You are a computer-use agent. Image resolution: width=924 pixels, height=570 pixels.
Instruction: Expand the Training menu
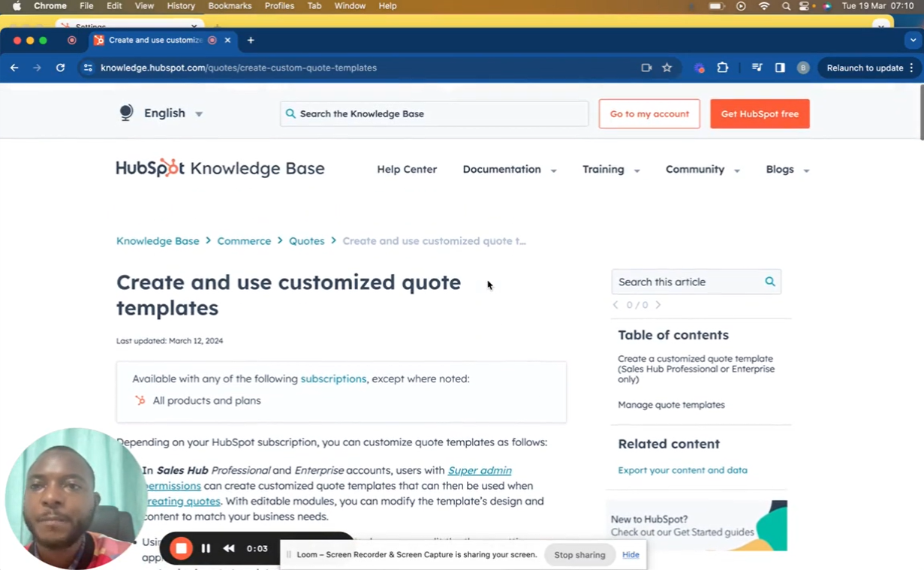coord(611,170)
